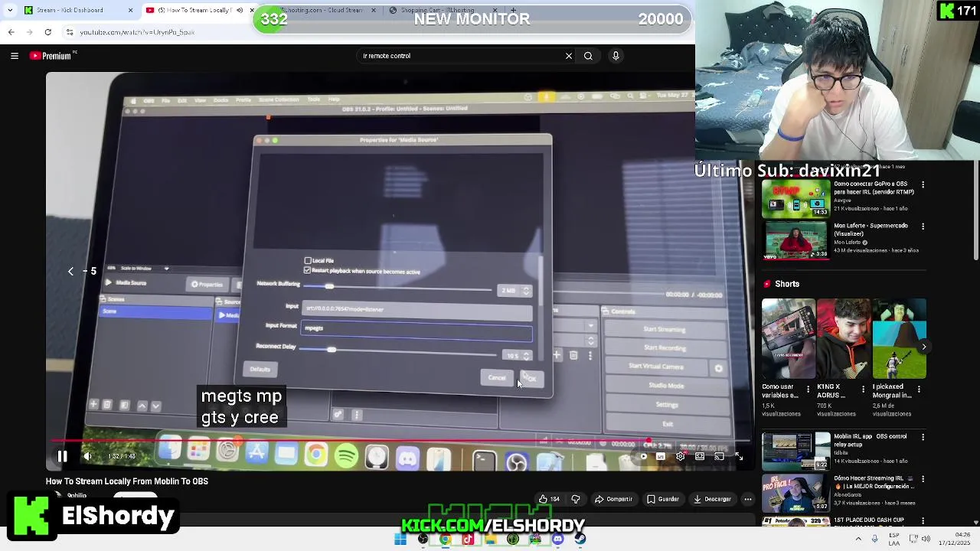Open Chrome from the Windows taskbar
Image resolution: width=980 pixels, height=551 pixels.
tap(445, 539)
